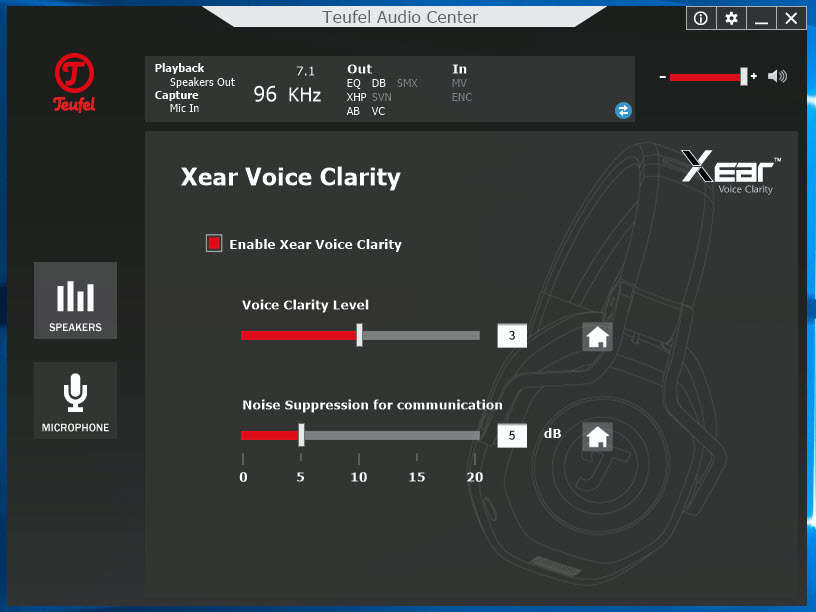Decrease master volume with minus button

662,77
